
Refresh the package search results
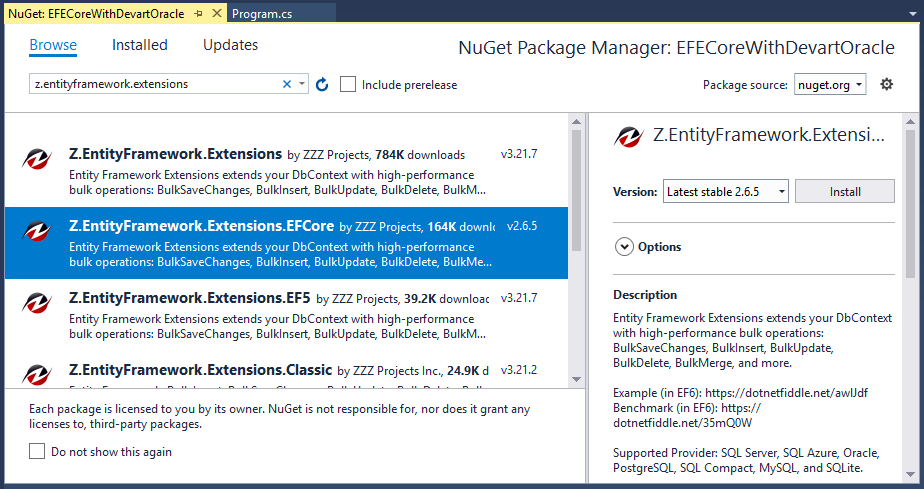click(322, 84)
